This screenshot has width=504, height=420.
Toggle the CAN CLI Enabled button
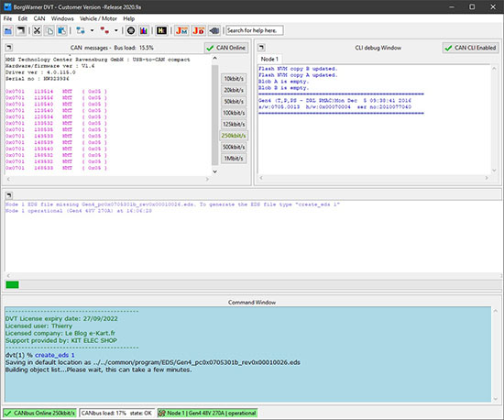(x=471, y=48)
